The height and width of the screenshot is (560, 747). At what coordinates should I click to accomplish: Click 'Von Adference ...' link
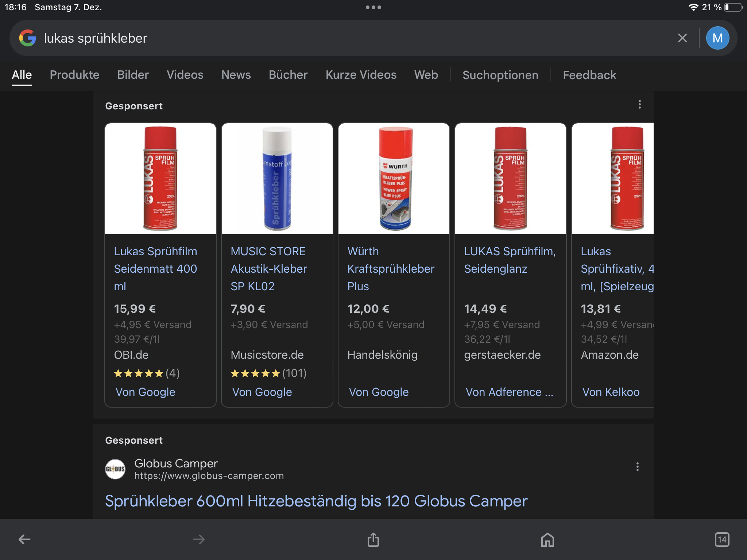pyautogui.click(x=510, y=392)
